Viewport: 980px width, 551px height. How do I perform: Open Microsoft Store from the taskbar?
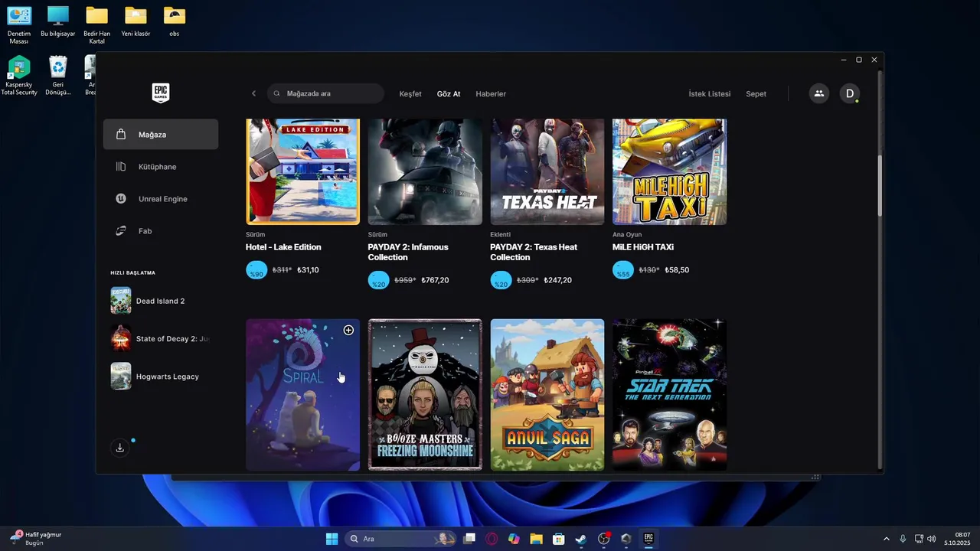(x=559, y=539)
